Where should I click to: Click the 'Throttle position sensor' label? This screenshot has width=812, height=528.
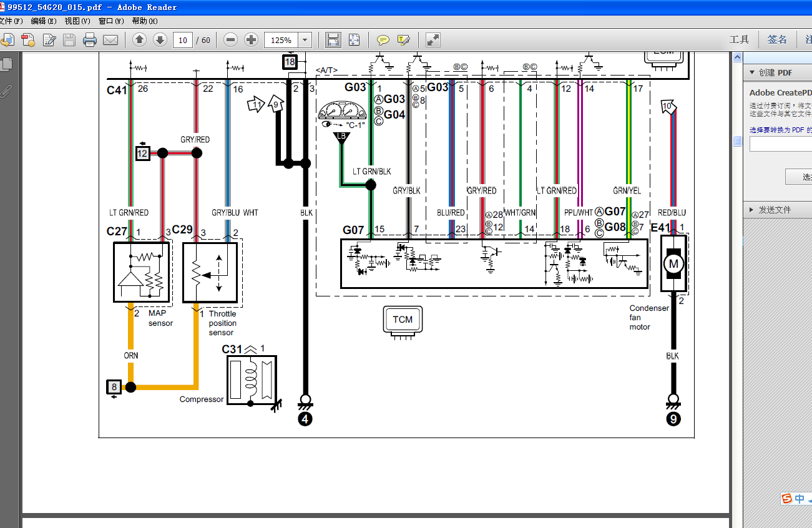point(223,323)
